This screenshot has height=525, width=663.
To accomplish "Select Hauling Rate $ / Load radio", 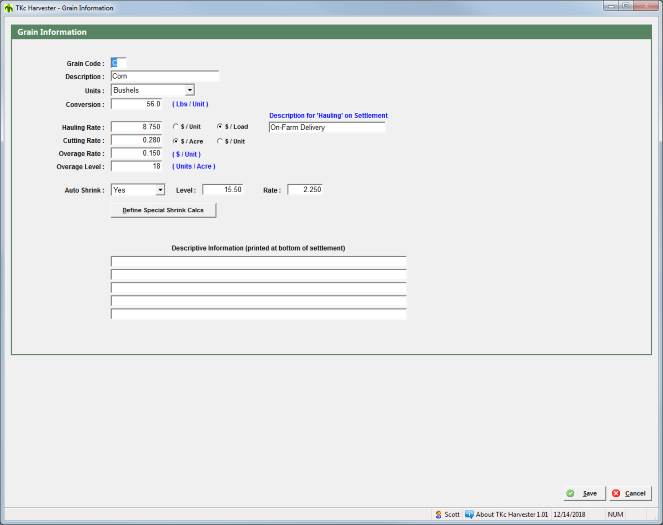I will [220, 127].
